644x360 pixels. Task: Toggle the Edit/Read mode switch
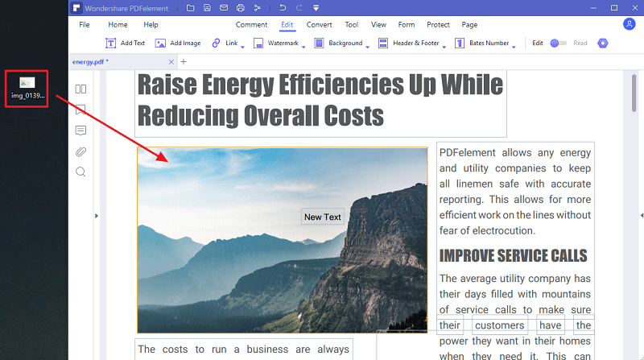click(x=558, y=43)
